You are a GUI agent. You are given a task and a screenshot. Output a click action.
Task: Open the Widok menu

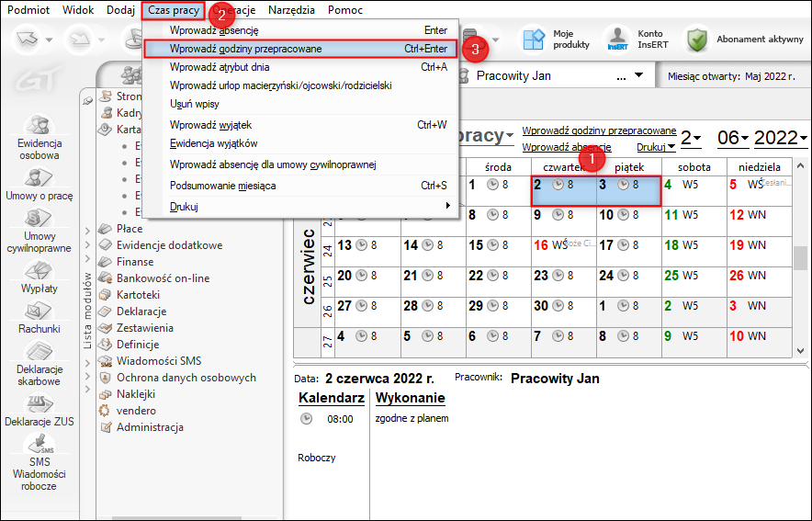(78, 10)
